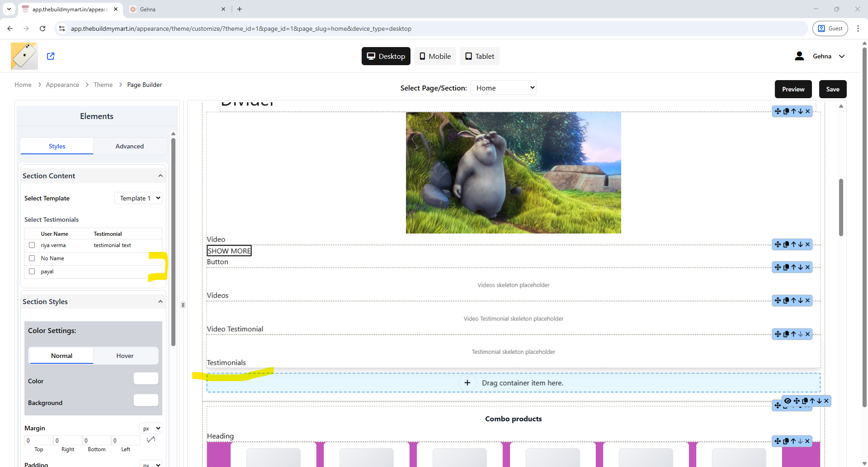Duplicate the SHOW MORE Button element
The image size is (868, 467).
click(x=786, y=244)
